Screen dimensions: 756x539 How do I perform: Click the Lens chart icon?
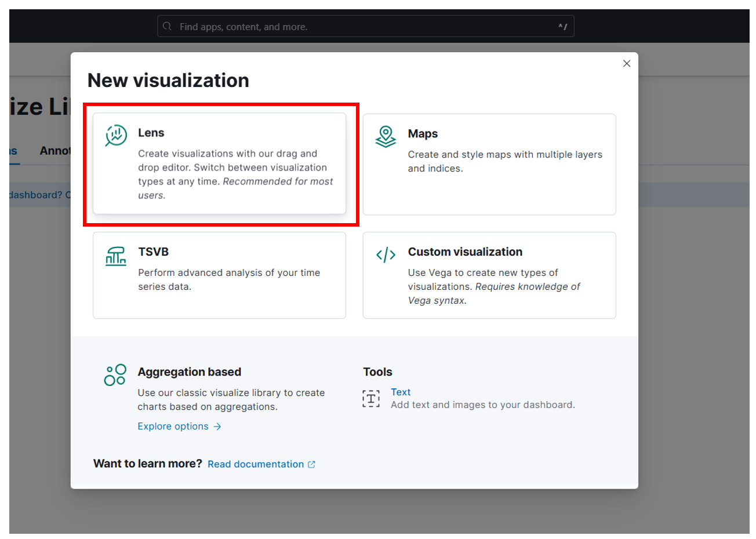(x=116, y=136)
